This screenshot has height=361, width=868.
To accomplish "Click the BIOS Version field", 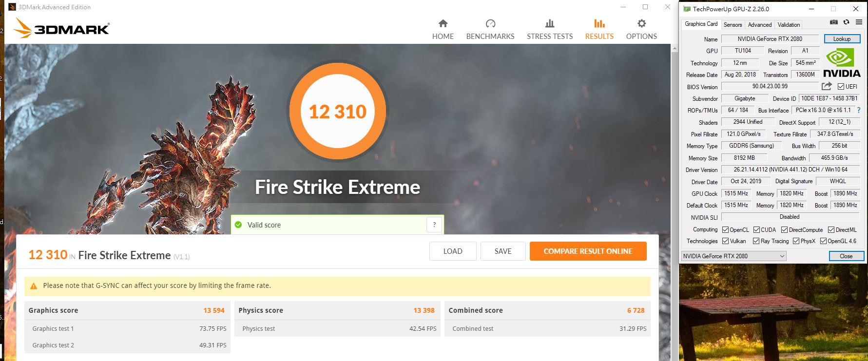I will (x=770, y=86).
